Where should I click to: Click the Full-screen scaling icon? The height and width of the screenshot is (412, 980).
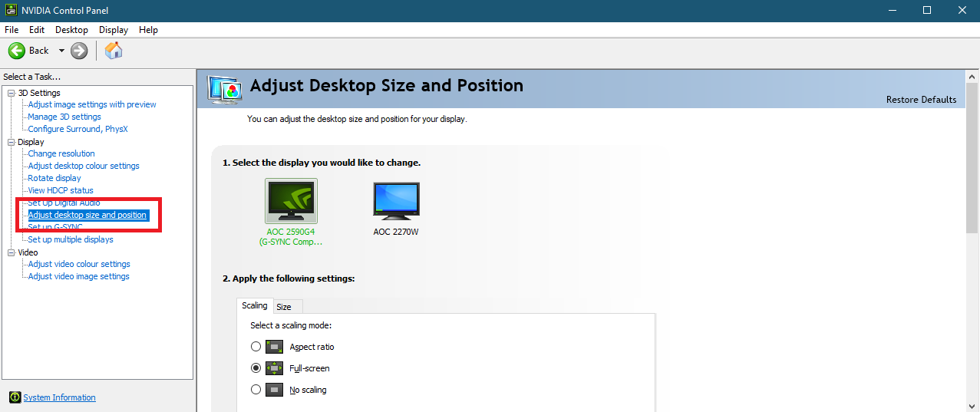tap(274, 368)
